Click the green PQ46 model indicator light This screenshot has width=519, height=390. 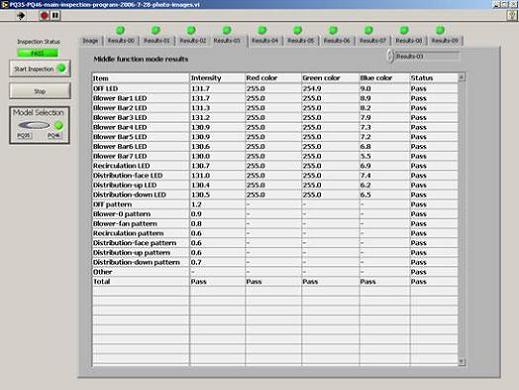coord(59,126)
